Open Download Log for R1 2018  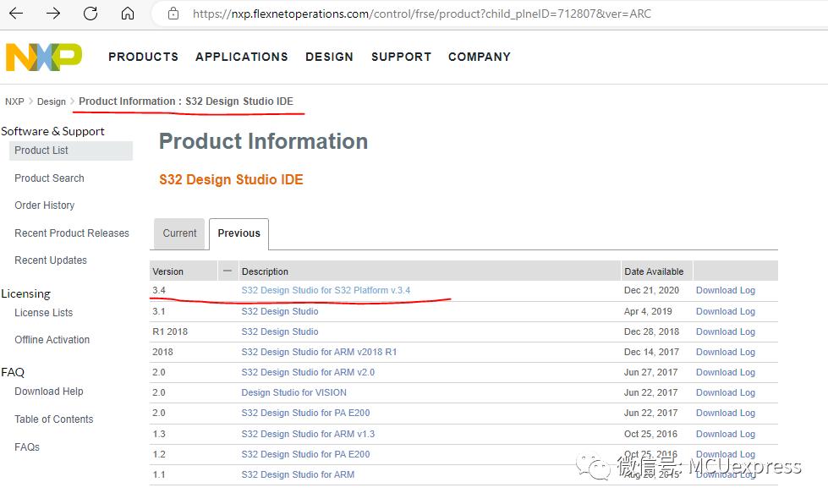(x=726, y=331)
